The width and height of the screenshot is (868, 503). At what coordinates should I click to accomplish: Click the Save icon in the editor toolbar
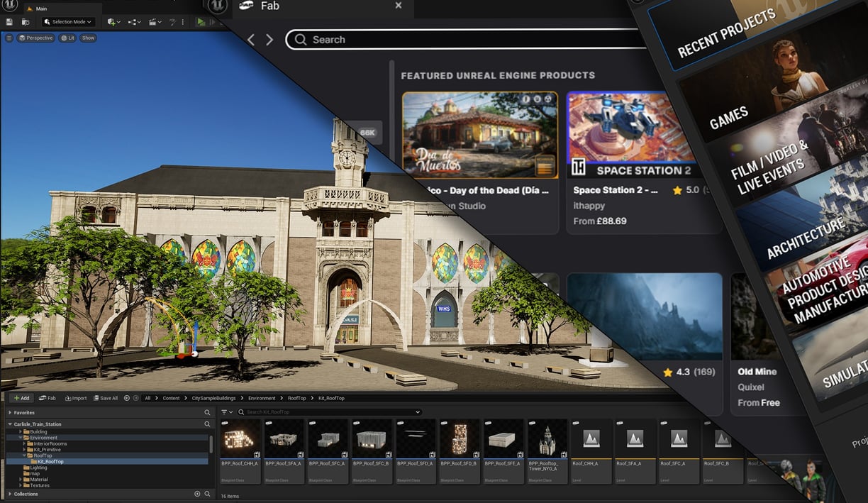(x=9, y=22)
